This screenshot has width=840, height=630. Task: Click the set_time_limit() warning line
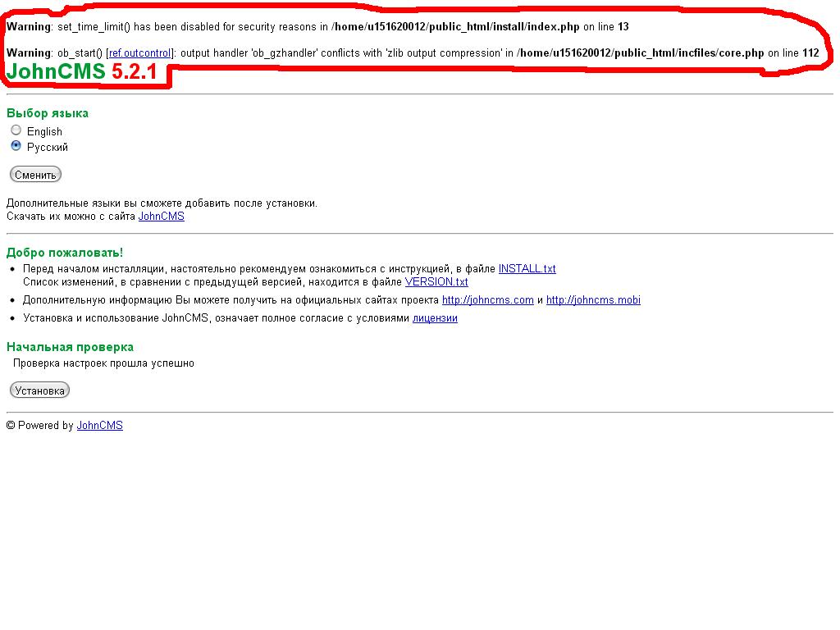[317, 27]
